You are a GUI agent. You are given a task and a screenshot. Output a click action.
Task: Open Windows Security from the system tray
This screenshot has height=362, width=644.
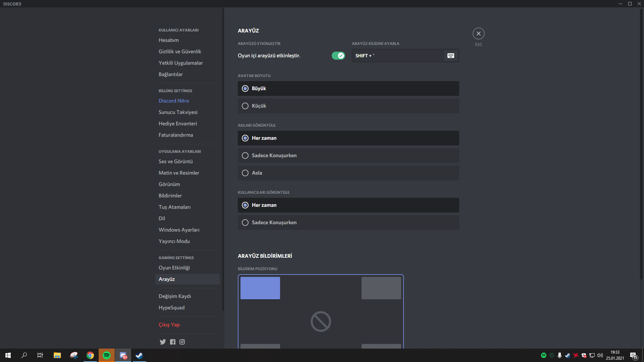pos(584,355)
